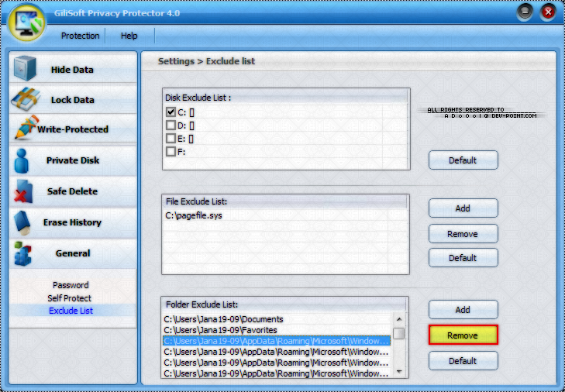Check the D: disk exclude checkbox

171,126
